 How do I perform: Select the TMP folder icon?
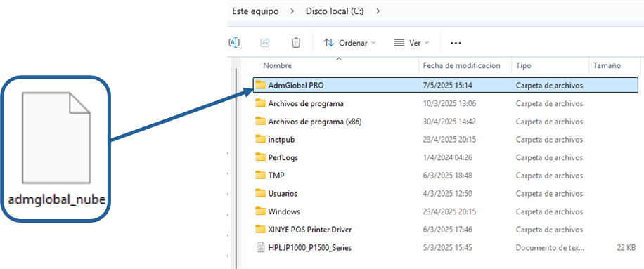(x=260, y=176)
